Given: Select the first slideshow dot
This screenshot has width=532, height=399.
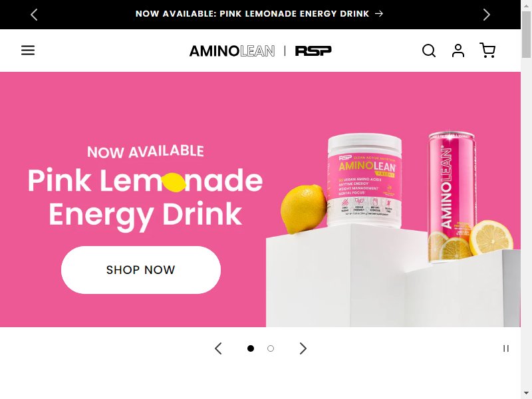Looking at the screenshot, I should click(x=251, y=348).
